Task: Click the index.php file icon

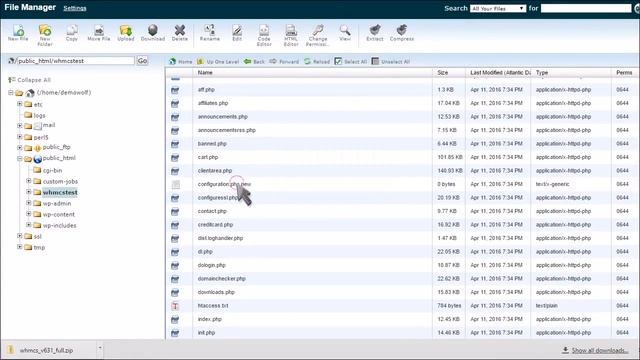Action: pos(175,320)
